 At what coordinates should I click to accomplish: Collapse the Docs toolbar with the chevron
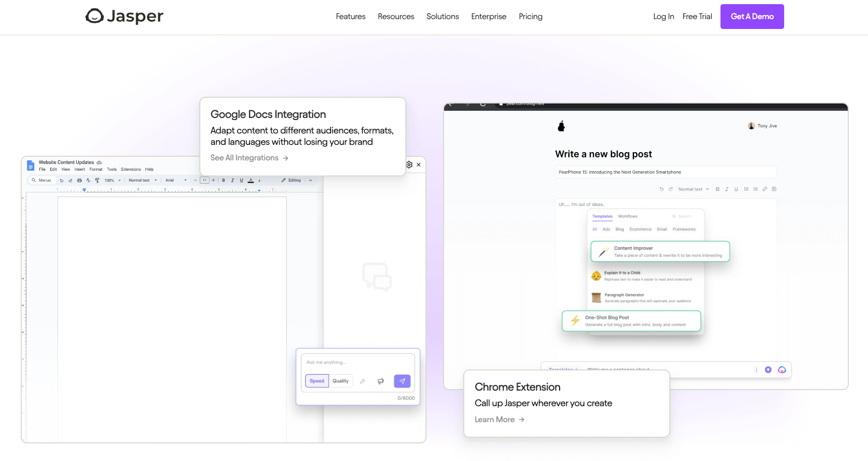pyautogui.click(x=311, y=180)
